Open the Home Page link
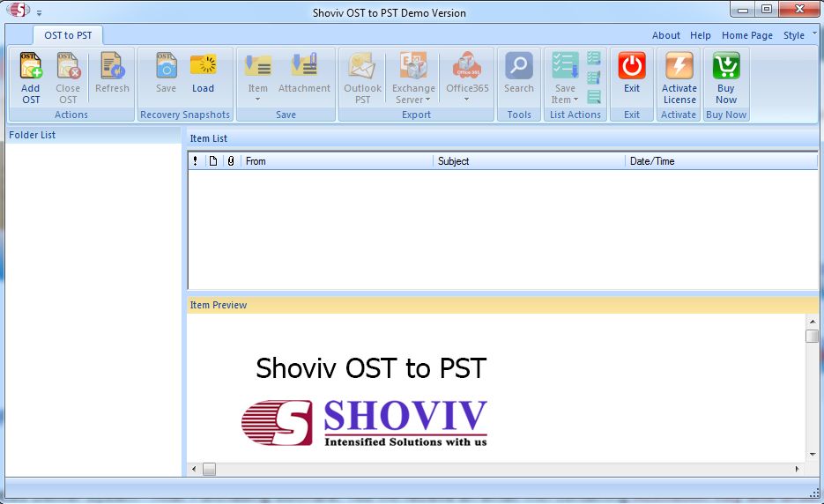This screenshot has width=824, height=504. (746, 35)
